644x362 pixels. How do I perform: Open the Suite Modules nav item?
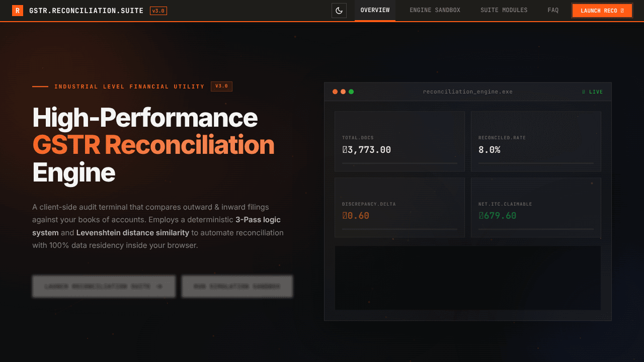tap(504, 10)
